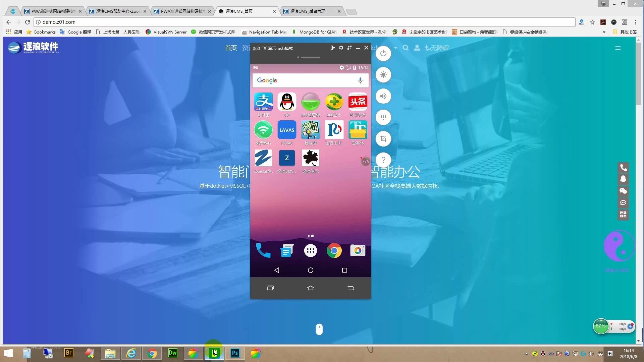
Task: Expand the hidden bookmarks chevron
Action: click(x=604, y=32)
